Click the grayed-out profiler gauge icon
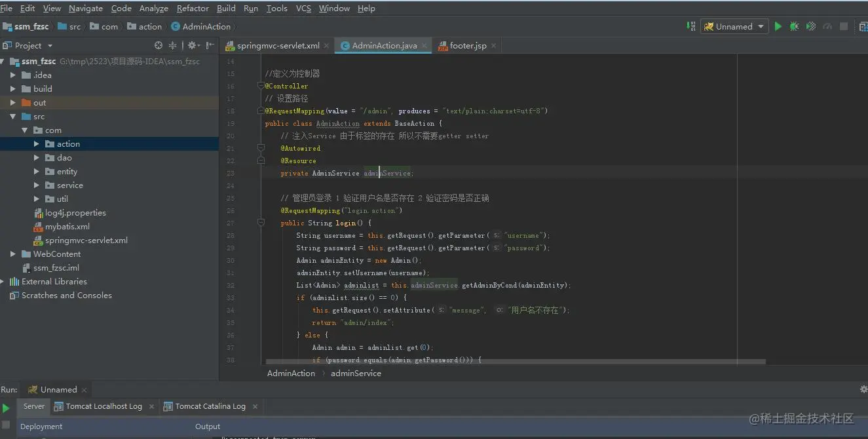 pyautogui.click(x=827, y=26)
